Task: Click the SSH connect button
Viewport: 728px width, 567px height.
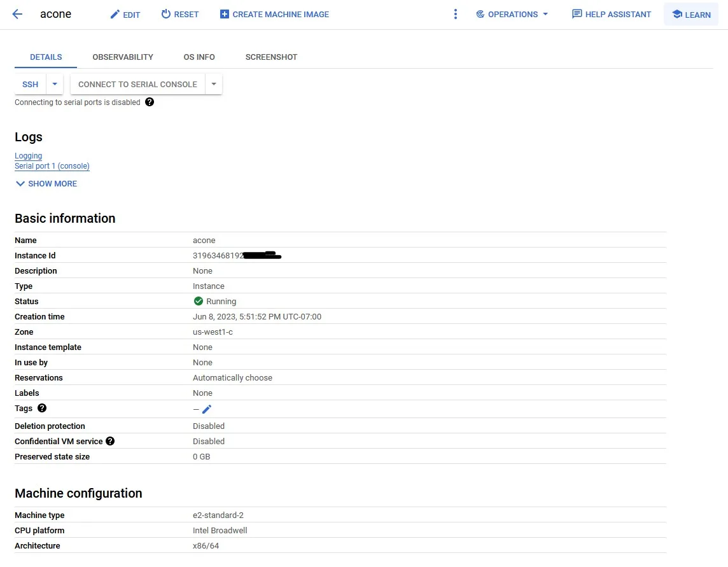Action: click(x=31, y=84)
